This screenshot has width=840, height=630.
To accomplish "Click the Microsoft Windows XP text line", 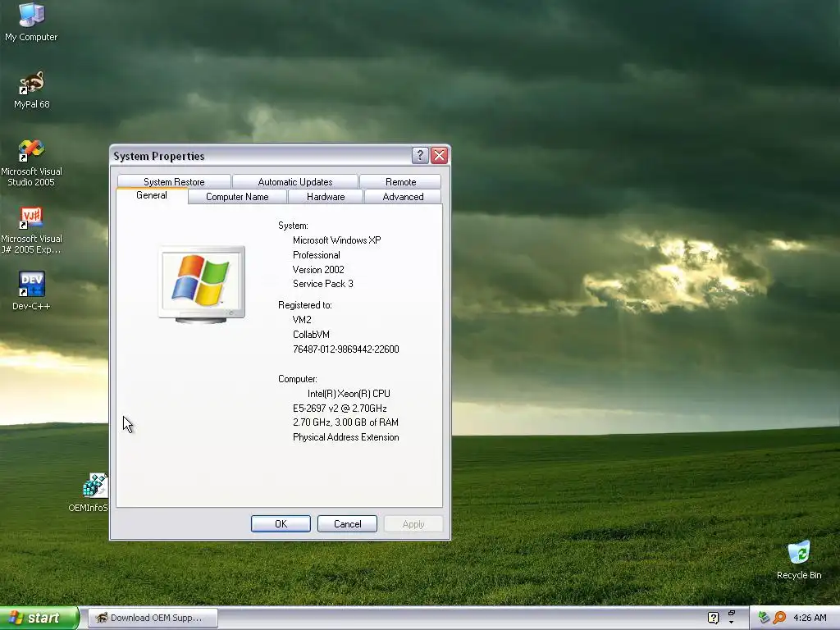I will tap(337, 240).
